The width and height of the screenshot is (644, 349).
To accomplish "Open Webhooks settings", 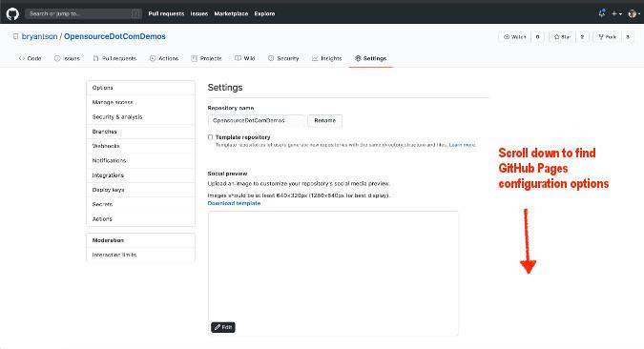I will pos(140,146).
